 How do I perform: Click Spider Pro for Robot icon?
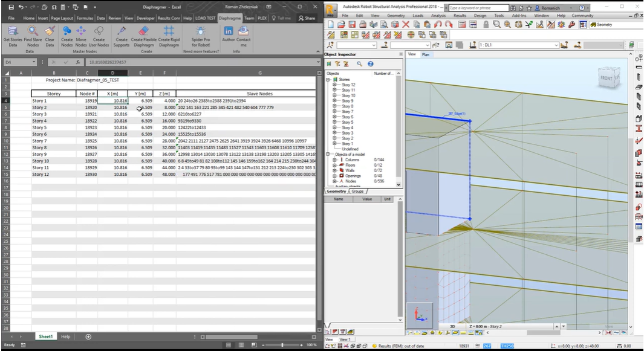coord(201,31)
